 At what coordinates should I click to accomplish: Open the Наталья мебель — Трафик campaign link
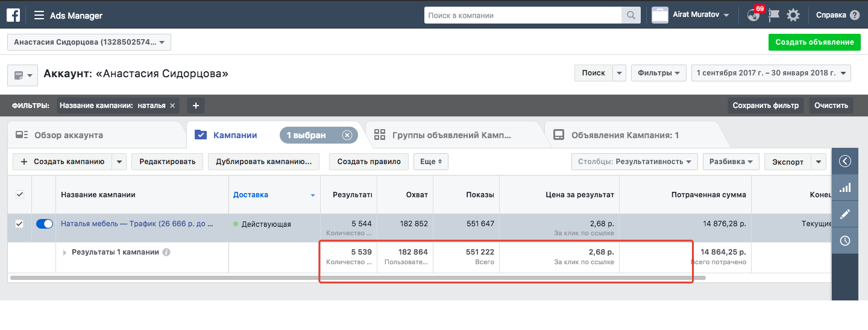(x=137, y=224)
